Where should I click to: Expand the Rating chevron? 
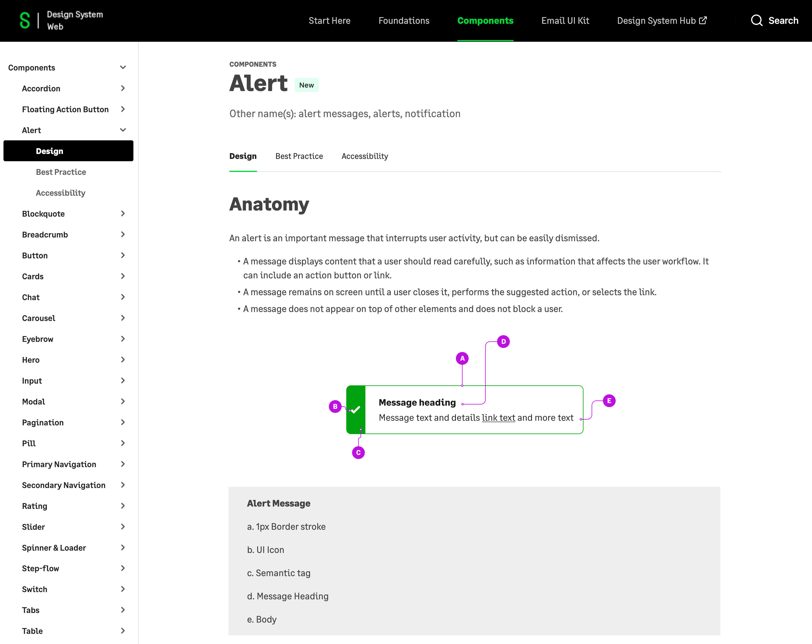123,506
